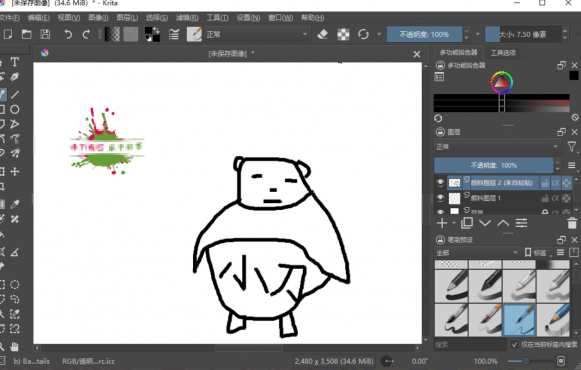
Task: Open the 帮助(H) menu
Action: [x=312, y=17]
